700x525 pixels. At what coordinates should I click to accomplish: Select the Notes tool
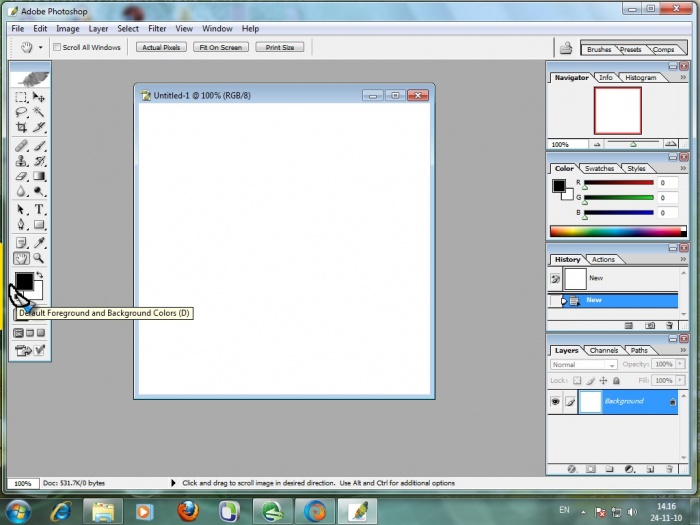point(21,243)
